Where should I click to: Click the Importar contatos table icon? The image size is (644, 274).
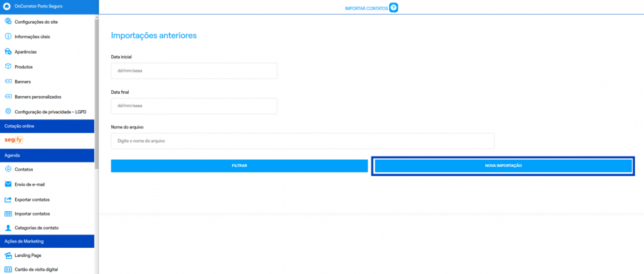tap(8, 214)
